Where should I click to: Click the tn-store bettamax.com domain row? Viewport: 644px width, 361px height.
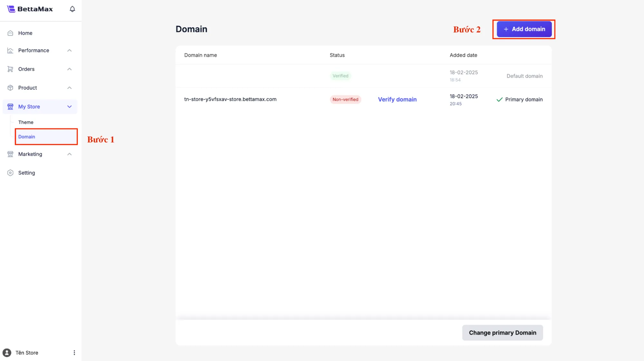[x=230, y=99]
